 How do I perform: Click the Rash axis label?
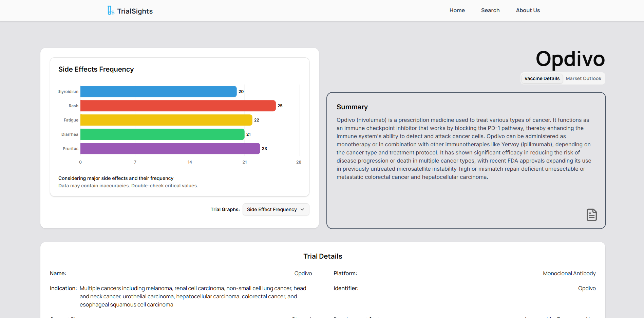73,106
